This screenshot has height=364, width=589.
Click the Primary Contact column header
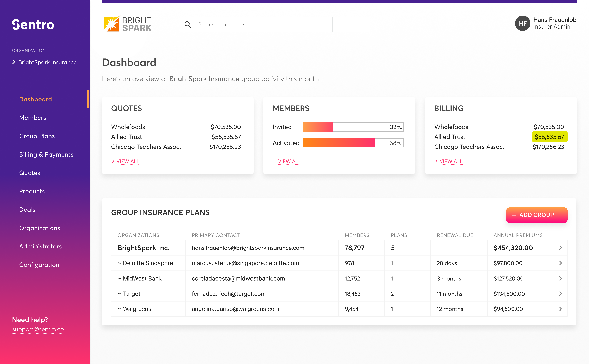216,235
